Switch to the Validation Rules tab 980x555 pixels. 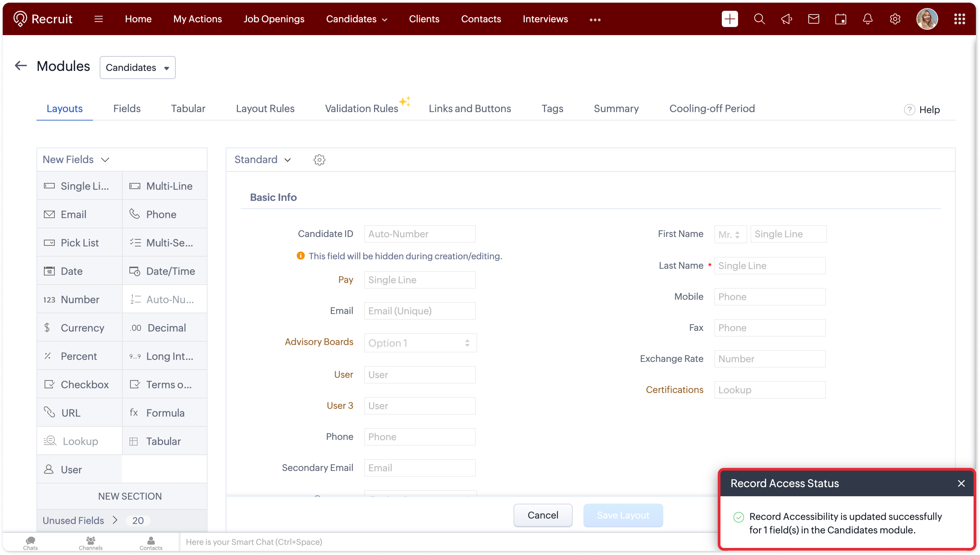click(361, 109)
